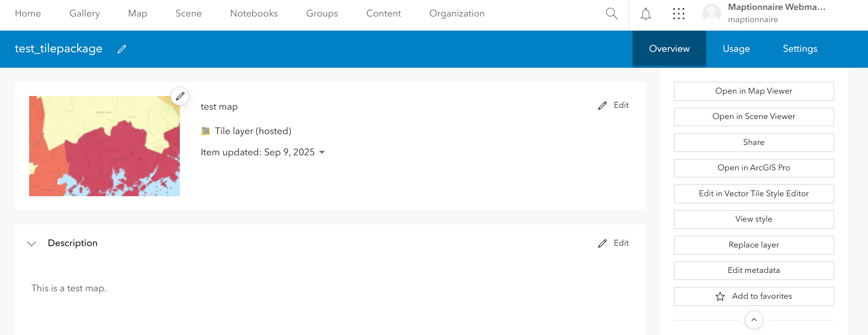Click the Edit metadata button
The height and width of the screenshot is (335, 868).
click(x=754, y=271)
